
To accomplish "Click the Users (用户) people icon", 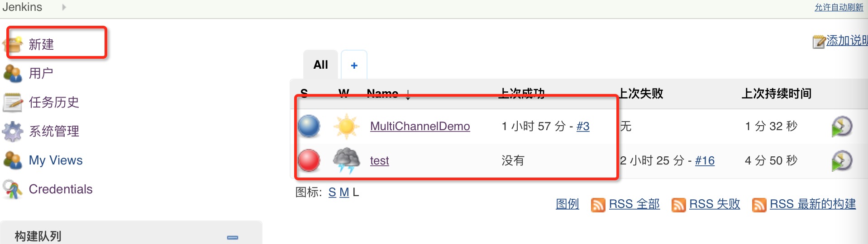I will [x=13, y=73].
